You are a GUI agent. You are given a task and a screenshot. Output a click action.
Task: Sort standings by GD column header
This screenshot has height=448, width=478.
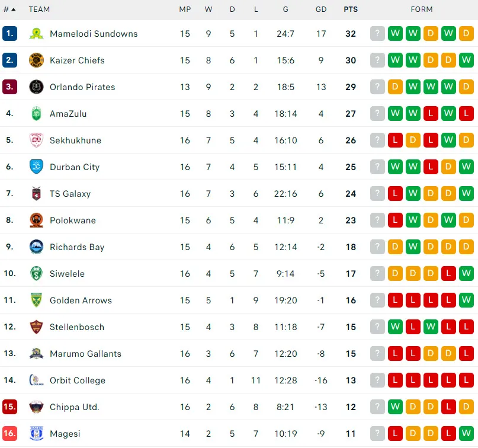(321, 9)
